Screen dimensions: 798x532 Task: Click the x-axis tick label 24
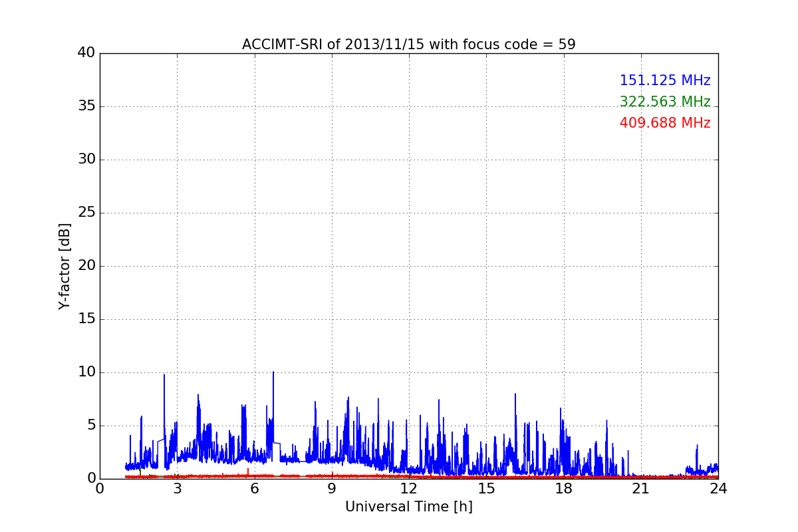[718, 489]
